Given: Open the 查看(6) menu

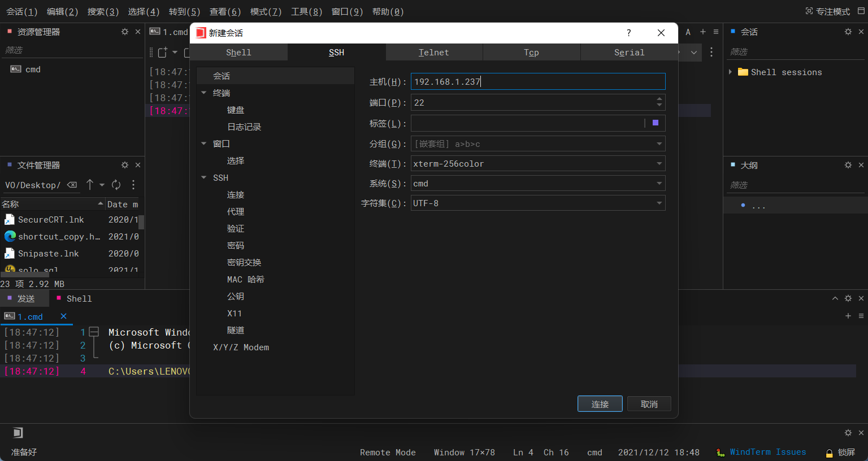Looking at the screenshot, I should pos(225,11).
